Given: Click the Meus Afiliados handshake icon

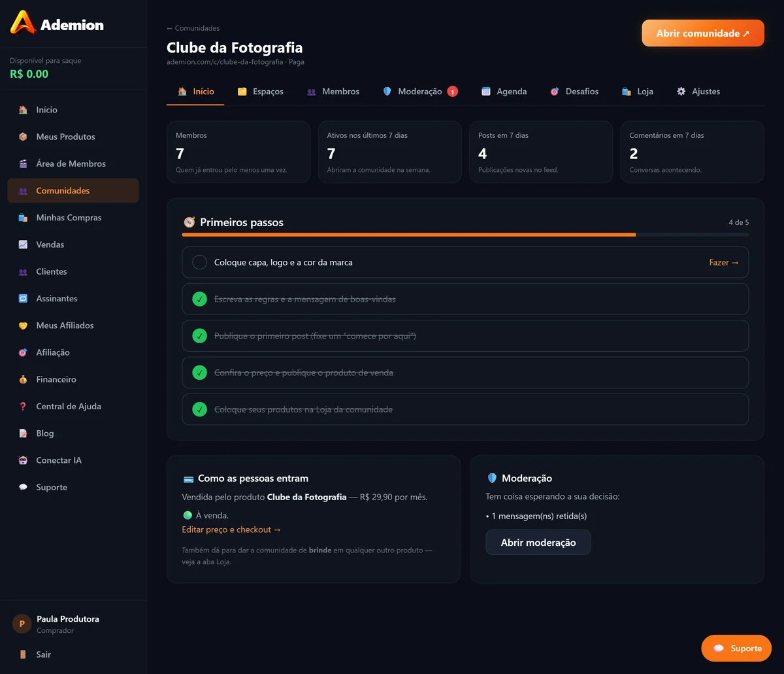Looking at the screenshot, I should point(23,326).
